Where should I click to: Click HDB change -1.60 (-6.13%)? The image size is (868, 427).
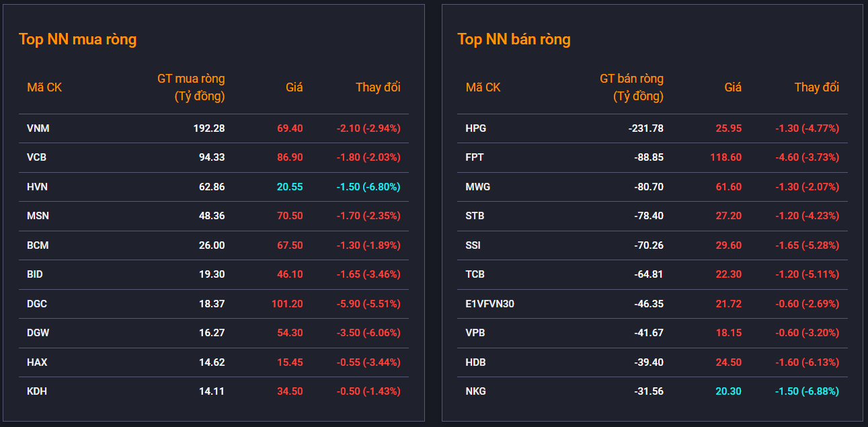coord(807,362)
